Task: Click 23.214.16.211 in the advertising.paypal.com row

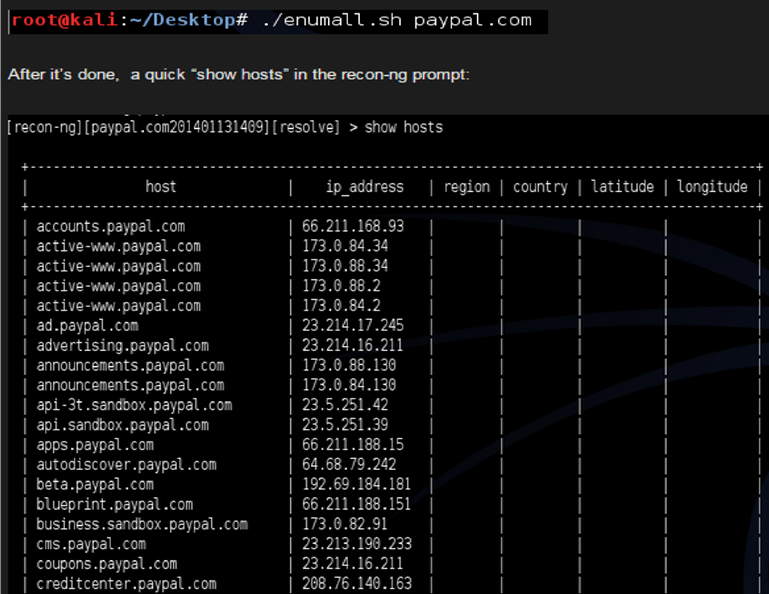Action: (352, 345)
